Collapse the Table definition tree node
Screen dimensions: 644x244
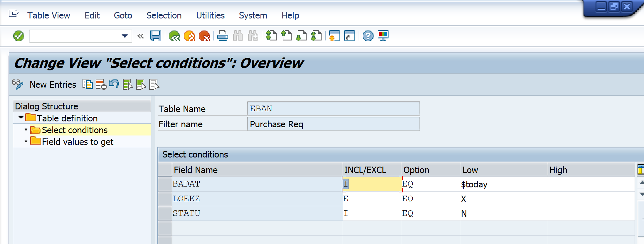coord(21,118)
